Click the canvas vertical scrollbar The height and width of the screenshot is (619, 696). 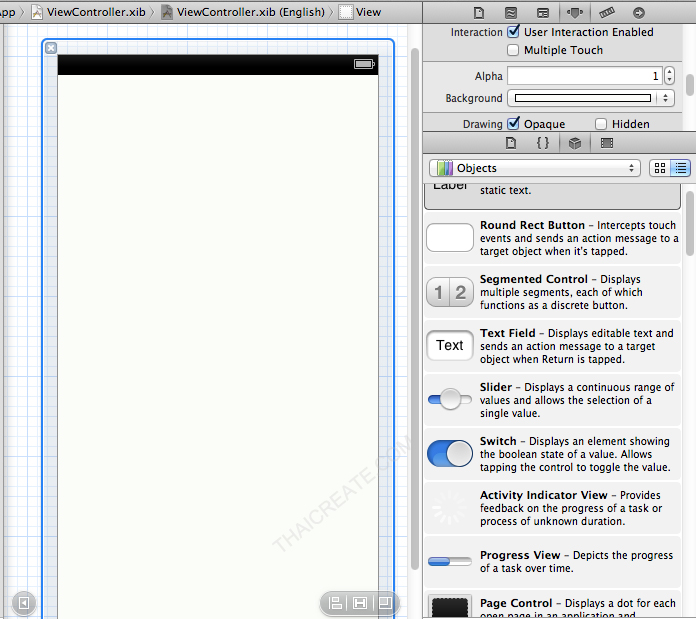click(x=415, y=308)
